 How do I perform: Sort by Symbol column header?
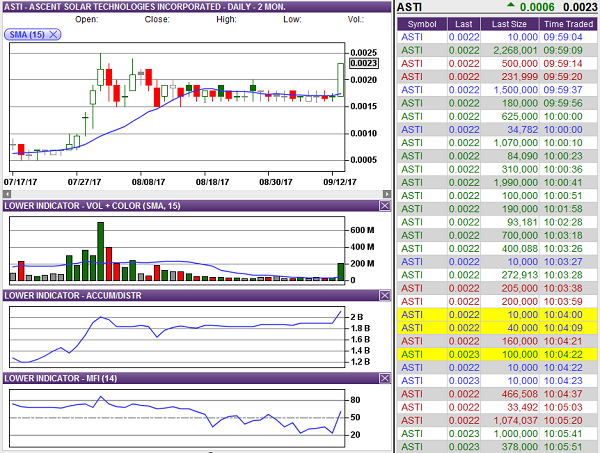click(422, 24)
